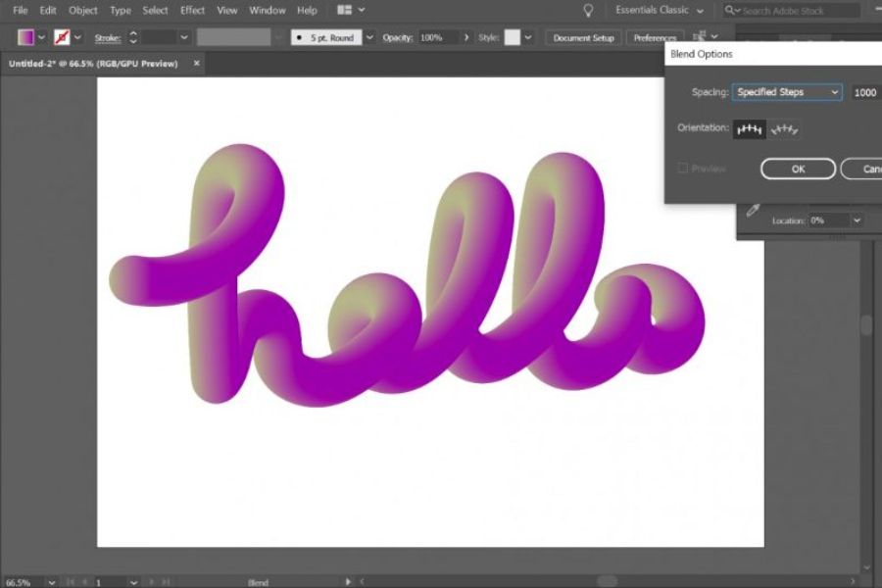Close the Untitled-2 document tab
The height and width of the screenshot is (588, 882).
tap(196, 64)
